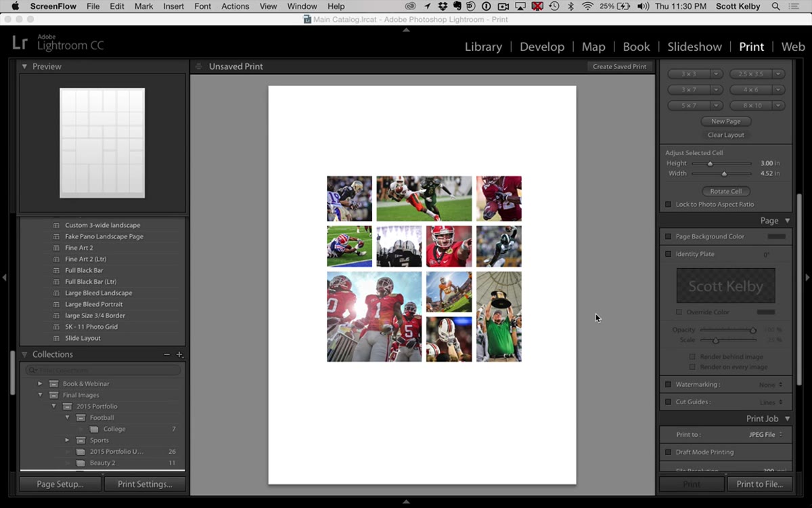Enable the Watermarking checkbox

tap(669, 385)
